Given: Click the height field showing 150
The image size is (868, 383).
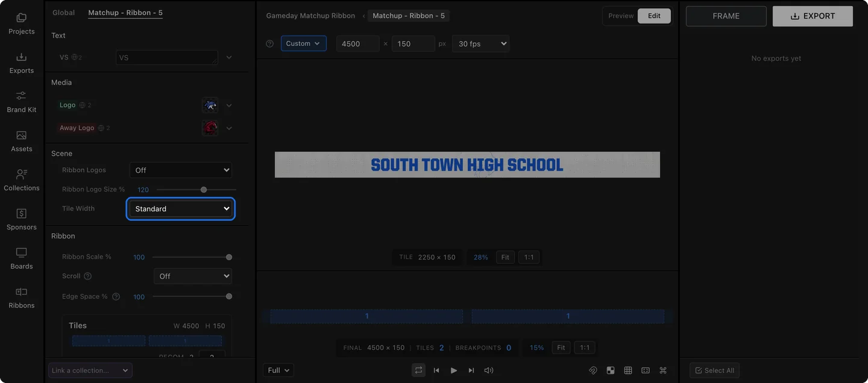Looking at the screenshot, I should click(x=414, y=43).
